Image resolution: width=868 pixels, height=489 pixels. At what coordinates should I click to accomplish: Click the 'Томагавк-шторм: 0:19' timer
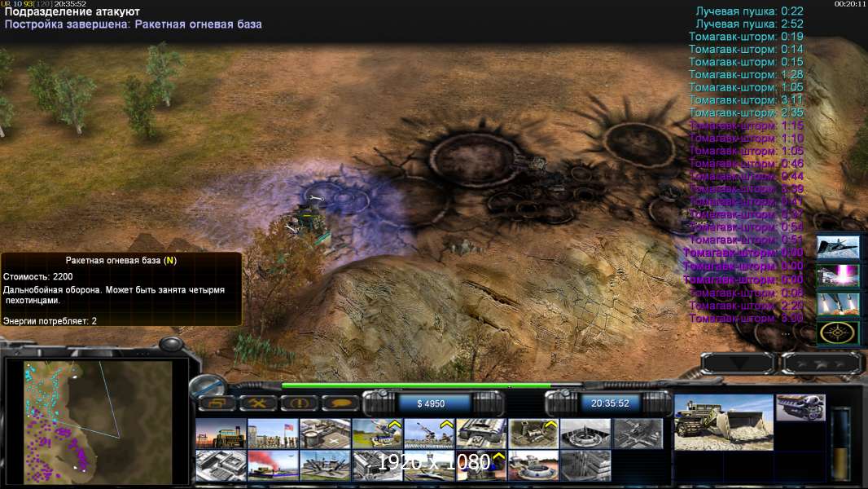(746, 37)
